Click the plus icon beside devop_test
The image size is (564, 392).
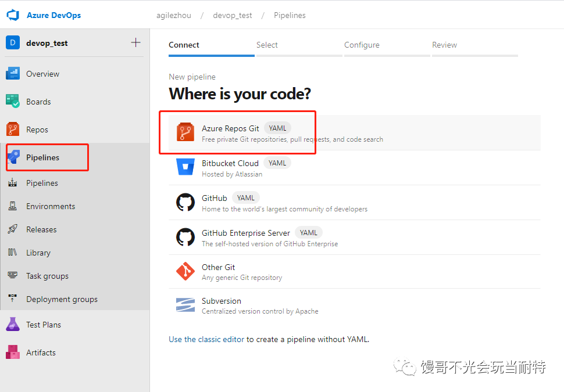pyautogui.click(x=135, y=42)
